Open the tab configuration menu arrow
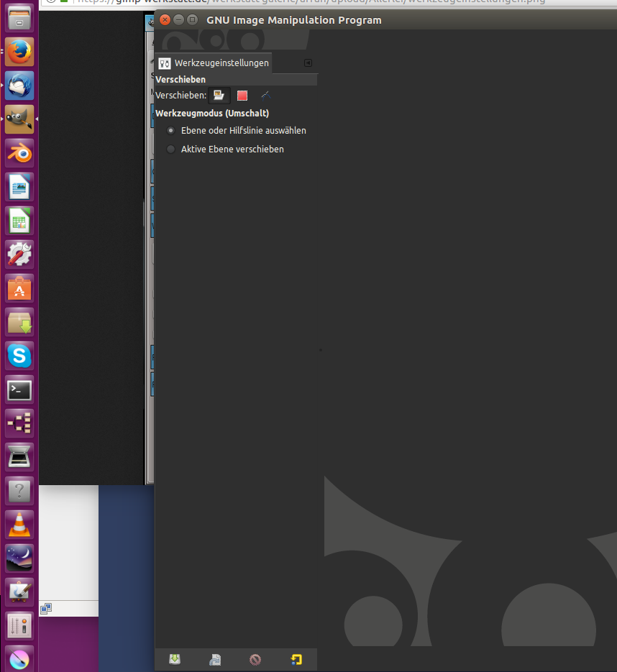 (x=308, y=63)
